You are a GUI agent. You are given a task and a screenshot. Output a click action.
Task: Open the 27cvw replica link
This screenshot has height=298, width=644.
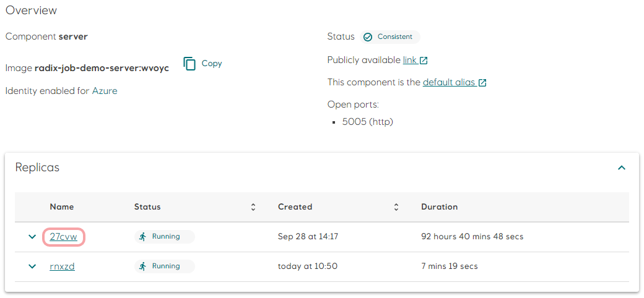(x=63, y=237)
